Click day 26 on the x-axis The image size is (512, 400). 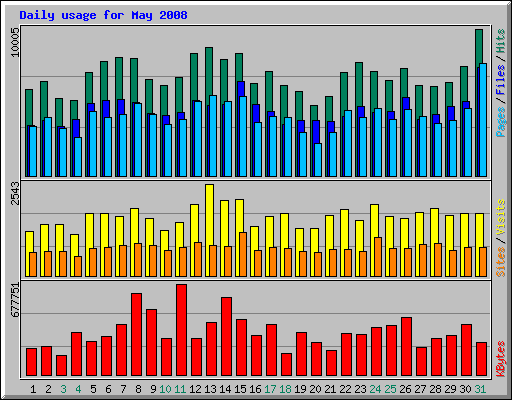[405, 389]
